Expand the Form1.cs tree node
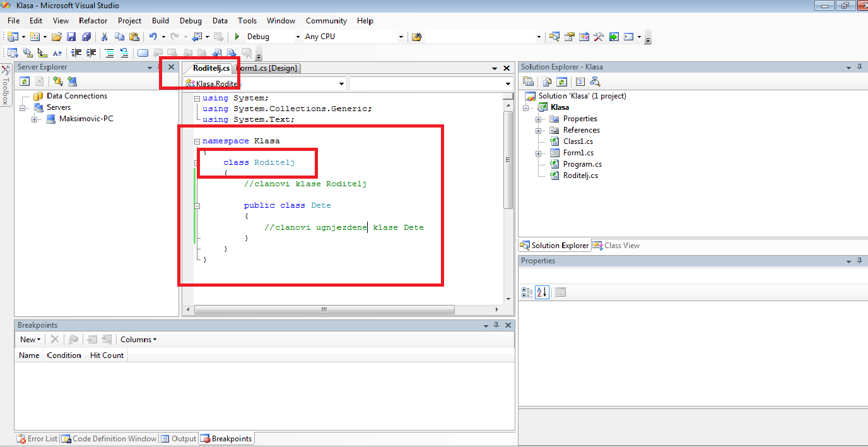Viewport: 868px width, 447px height. (539, 153)
